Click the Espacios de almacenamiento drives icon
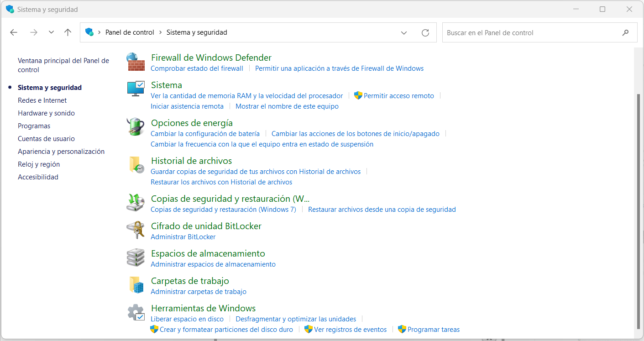This screenshot has width=644, height=341. 136,257
